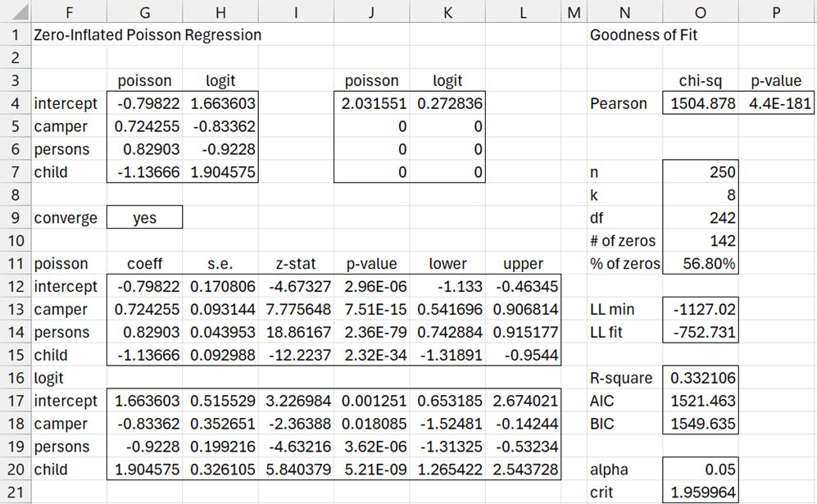Select the row 16 header
The width and height of the screenshot is (817, 504).
click(x=15, y=379)
